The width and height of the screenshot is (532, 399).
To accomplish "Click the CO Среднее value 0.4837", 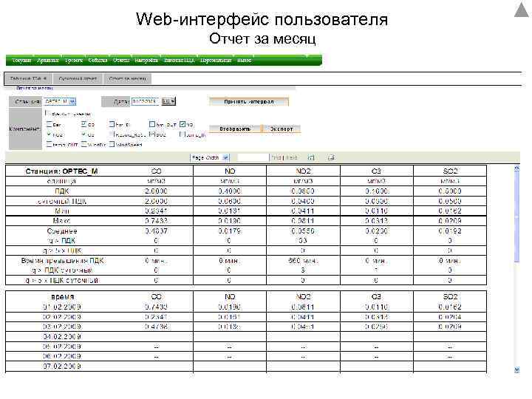I will tap(156, 231).
